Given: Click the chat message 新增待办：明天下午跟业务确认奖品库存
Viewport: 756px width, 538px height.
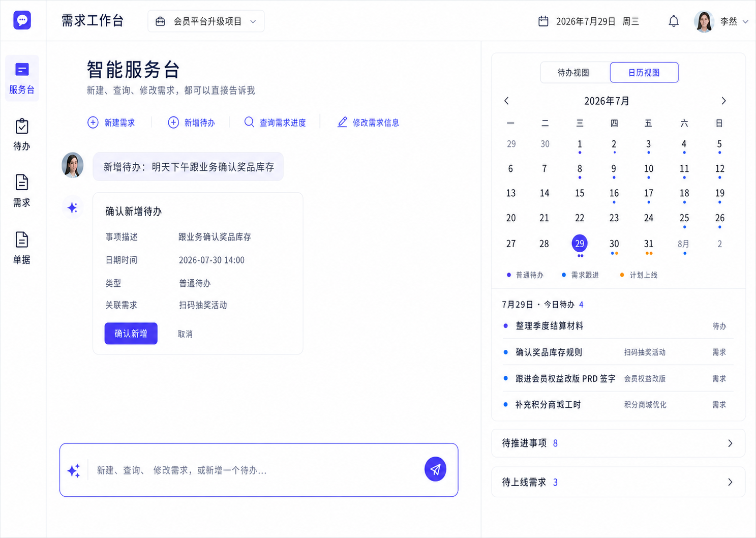Looking at the screenshot, I should point(188,167).
